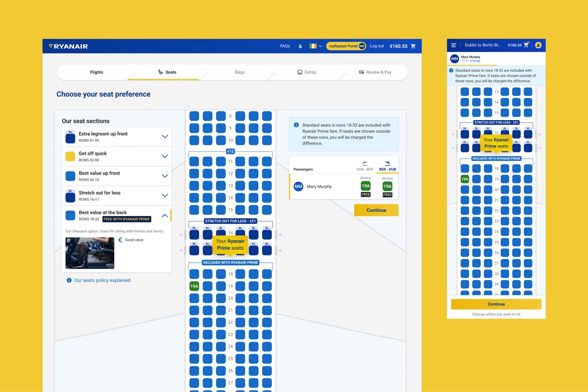Expand the Get off quick section

pos(165,157)
